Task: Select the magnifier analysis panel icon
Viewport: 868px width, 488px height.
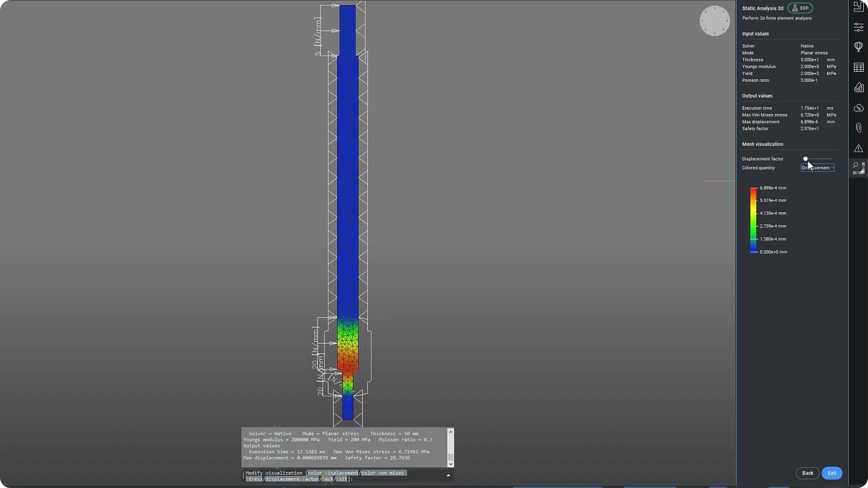Action: [x=858, y=168]
